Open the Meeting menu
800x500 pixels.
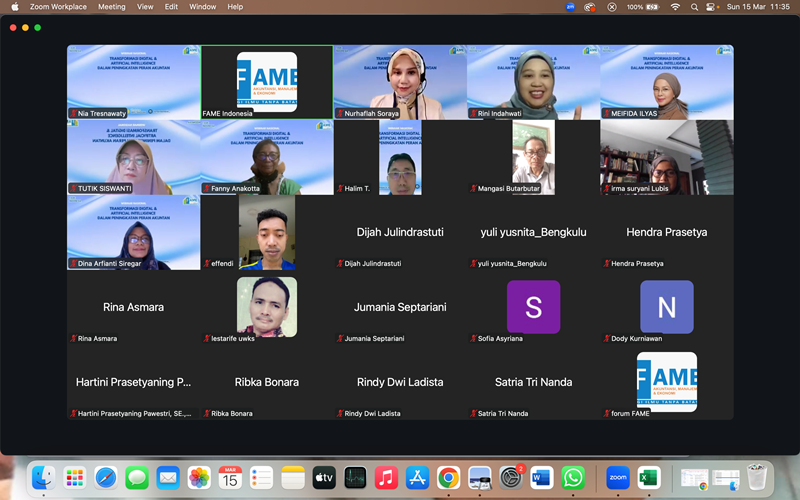pos(111,7)
